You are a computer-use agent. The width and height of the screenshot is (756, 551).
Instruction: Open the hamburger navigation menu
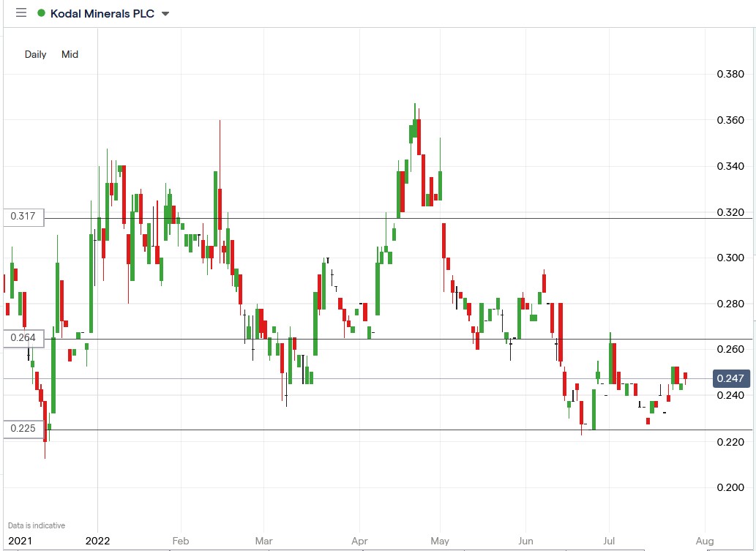(20, 12)
